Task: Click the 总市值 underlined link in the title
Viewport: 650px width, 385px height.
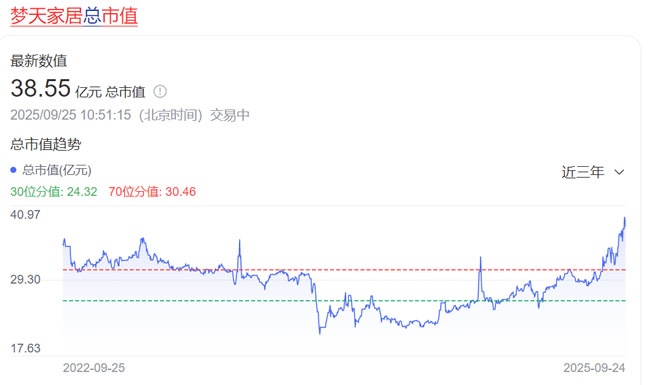Action: click(110, 16)
